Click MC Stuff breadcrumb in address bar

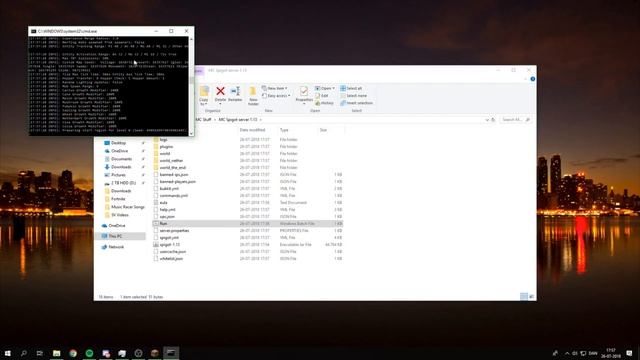[x=203, y=120]
